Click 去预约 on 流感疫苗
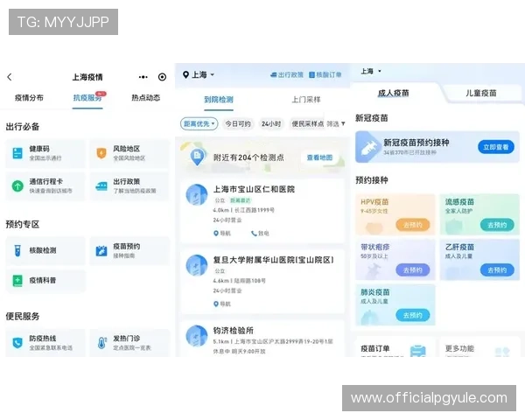Image resolution: width=525 pixels, height=420 pixels. [x=497, y=225]
